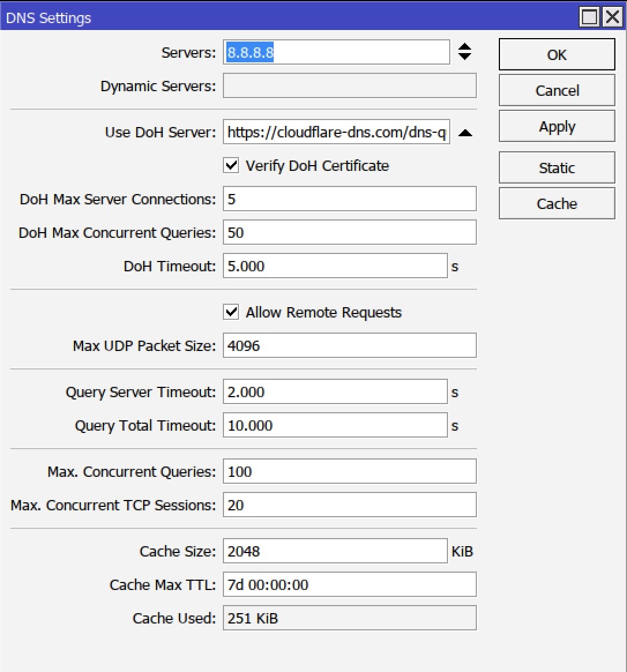Apply the DNS settings
This screenshot has height=672, width=627.
[x=556, y=126]
